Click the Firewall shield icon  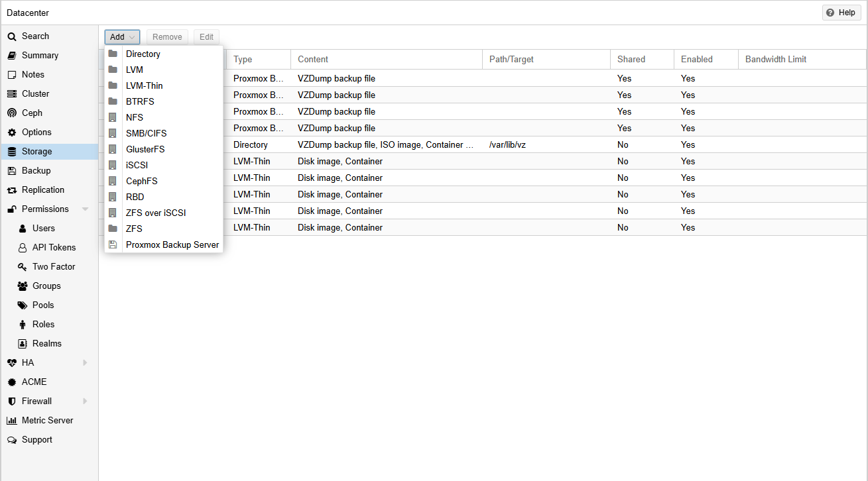click(x=12, y=401)
